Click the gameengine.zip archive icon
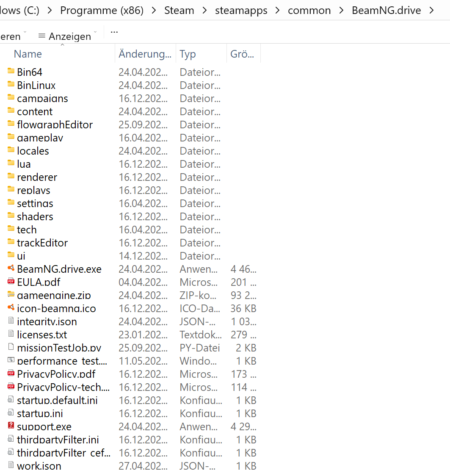Screen dimensions: 450x476 11,294
